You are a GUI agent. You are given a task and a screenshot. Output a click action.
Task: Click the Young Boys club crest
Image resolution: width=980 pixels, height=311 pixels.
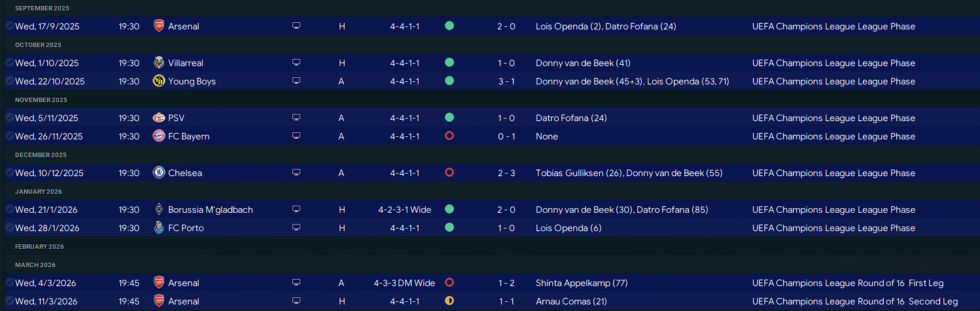click(158, 81)
